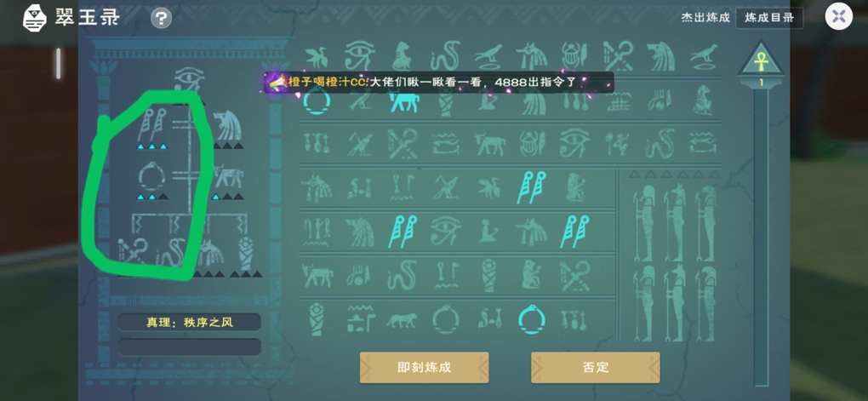The height and width of the screenshot is (401, 868).
Task: Select the cobra snake hieroglyph in top row
Action: (x=446, y=56)
